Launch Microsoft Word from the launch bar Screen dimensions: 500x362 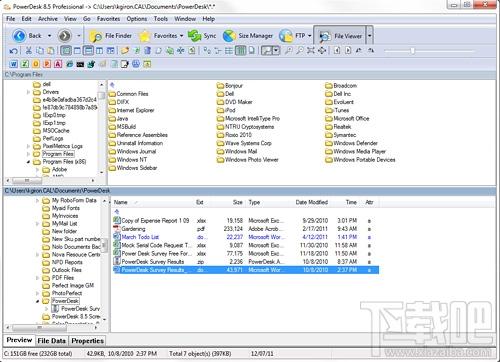[x=14, y=64]
